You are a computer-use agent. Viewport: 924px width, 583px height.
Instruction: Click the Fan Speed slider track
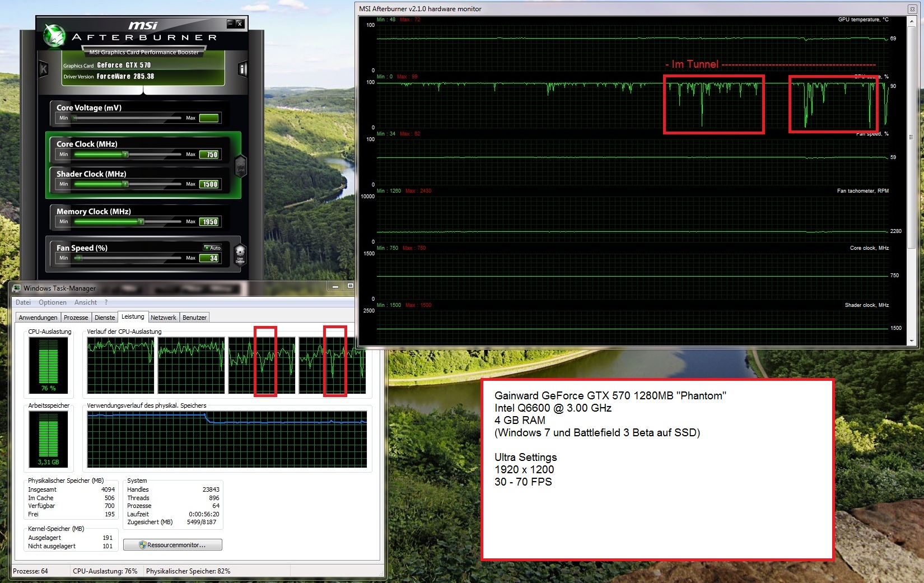point(129,258)
